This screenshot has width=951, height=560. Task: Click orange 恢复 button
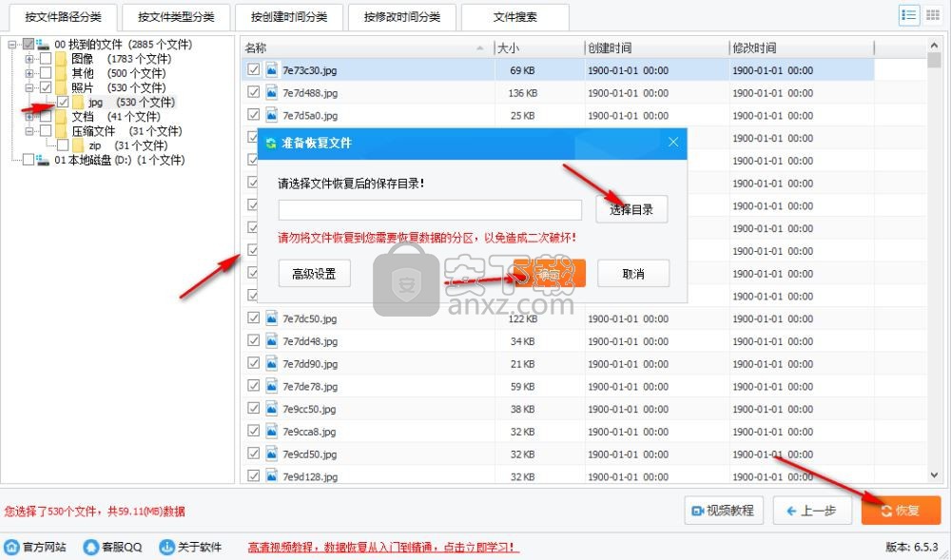pos(901,511)
